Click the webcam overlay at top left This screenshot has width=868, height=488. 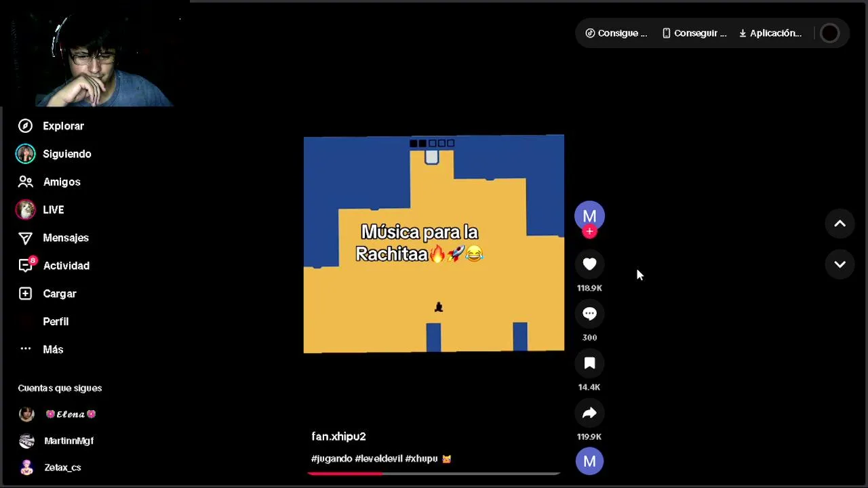pyautogui.click(x=95, y=54)
